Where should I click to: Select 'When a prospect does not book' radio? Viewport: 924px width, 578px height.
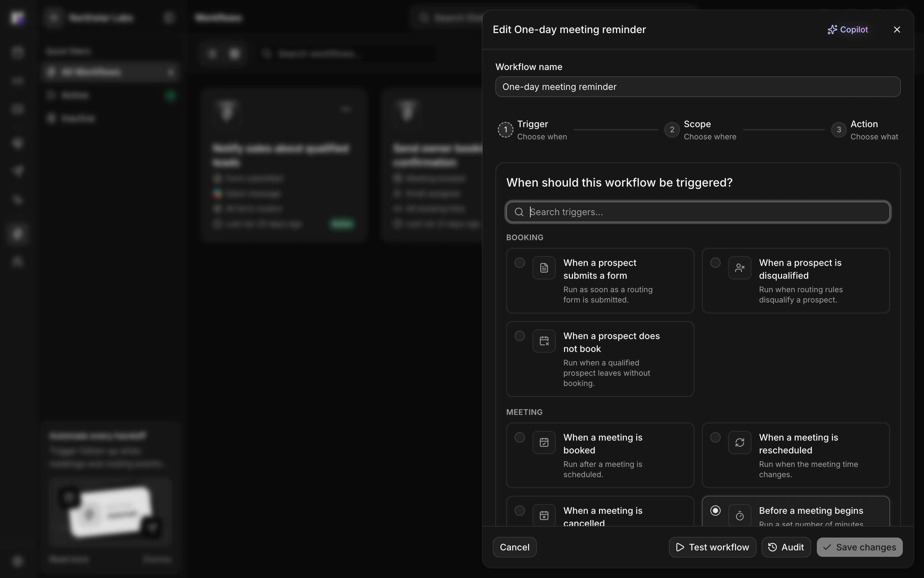(519, 336)
